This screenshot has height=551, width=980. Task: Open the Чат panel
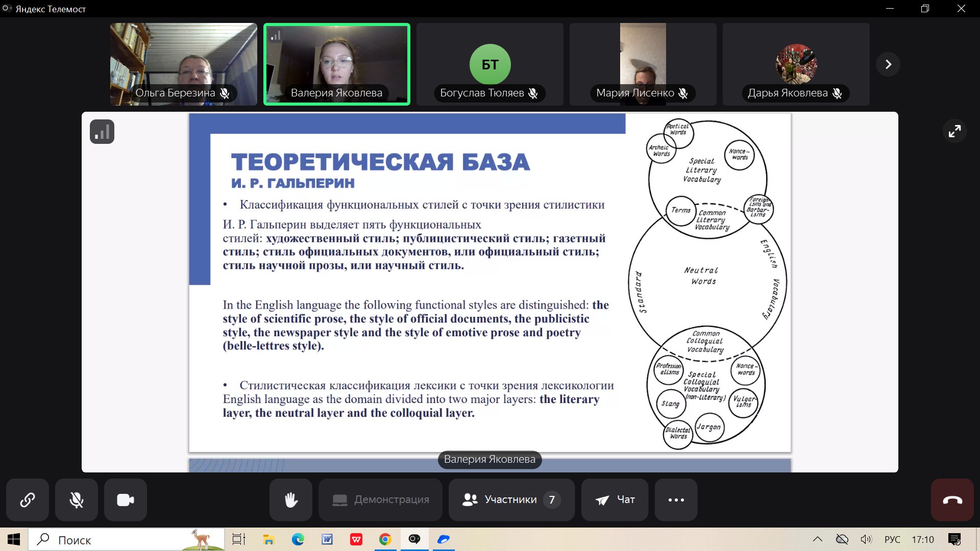pyautogui.click(x=615, y=500)
